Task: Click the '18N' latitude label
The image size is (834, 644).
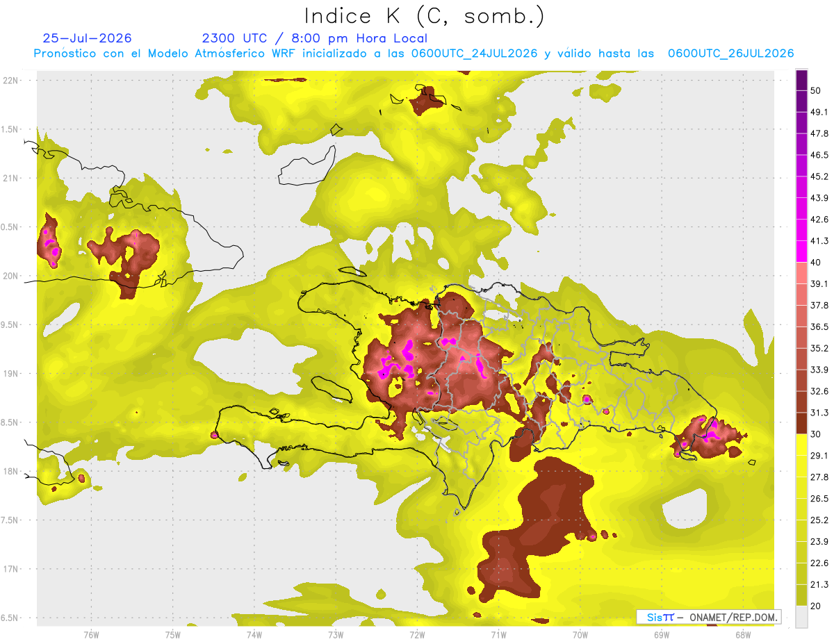Action: pyautogui.click(x=10, y=471)
